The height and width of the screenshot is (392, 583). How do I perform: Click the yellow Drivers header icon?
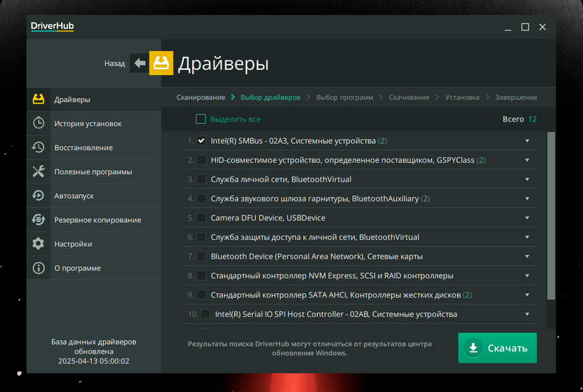[161, 63]
